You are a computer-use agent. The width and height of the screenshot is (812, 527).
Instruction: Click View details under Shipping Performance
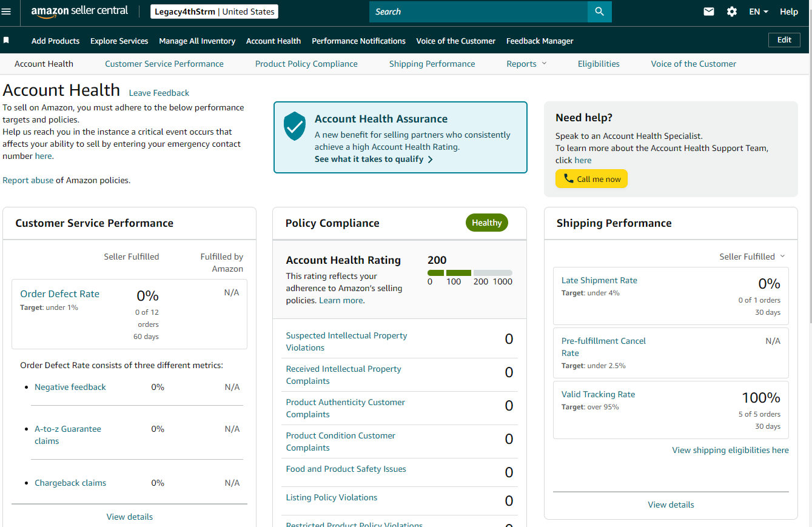pos(671,505)
